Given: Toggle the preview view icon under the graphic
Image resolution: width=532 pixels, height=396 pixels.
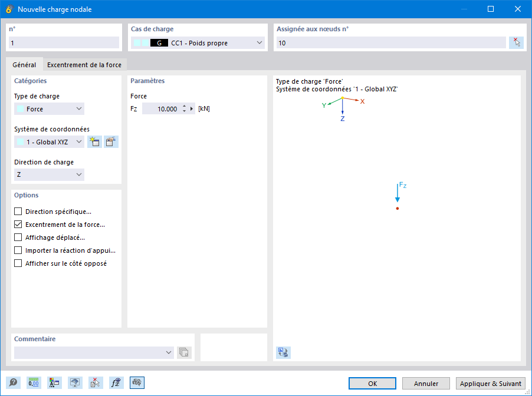Looking at the screenshot, I should coord(283,352).
